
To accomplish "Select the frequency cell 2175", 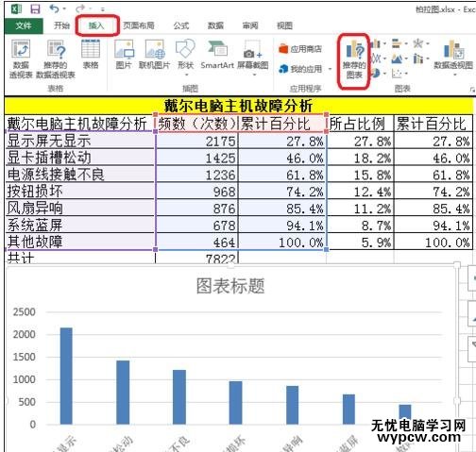I will pyautogui.click(x=196, y=141).
